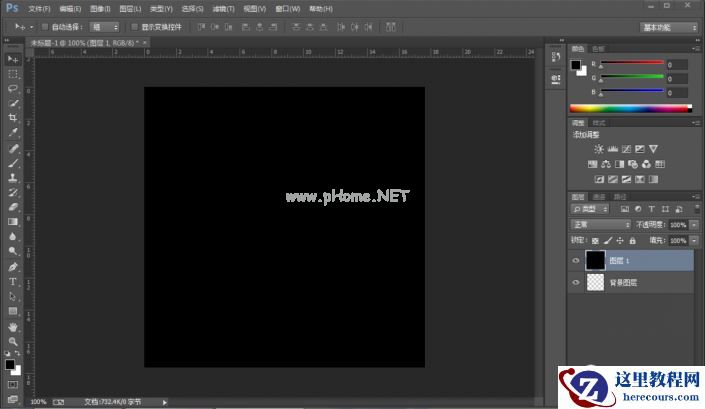Open the layer filter 类型 dropdown
Screen dimensions: 705x409
click(589, 209)
